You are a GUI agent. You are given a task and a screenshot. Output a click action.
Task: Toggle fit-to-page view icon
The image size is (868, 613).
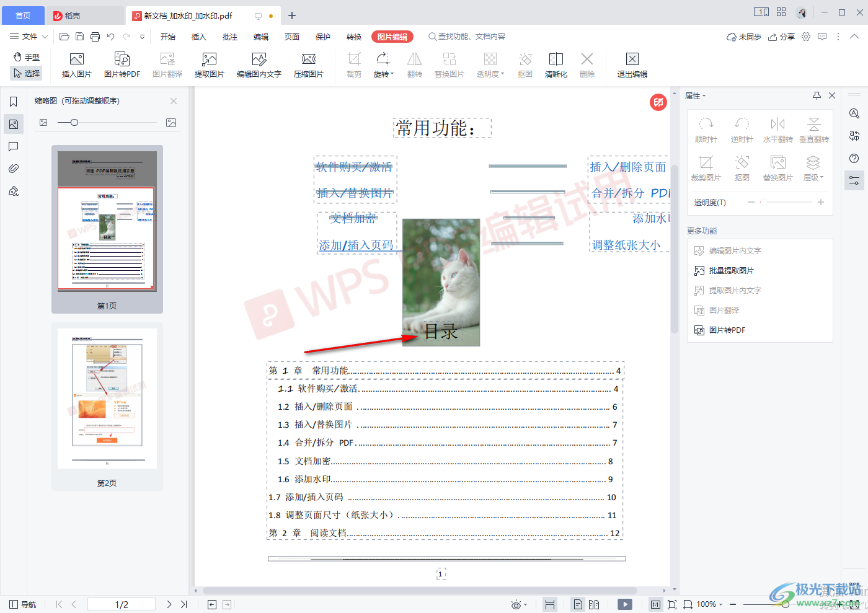pos(672,604)
